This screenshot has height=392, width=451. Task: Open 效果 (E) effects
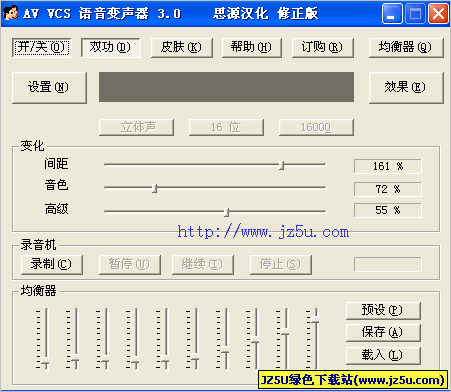pyautogui.click(x=406, y=87)
